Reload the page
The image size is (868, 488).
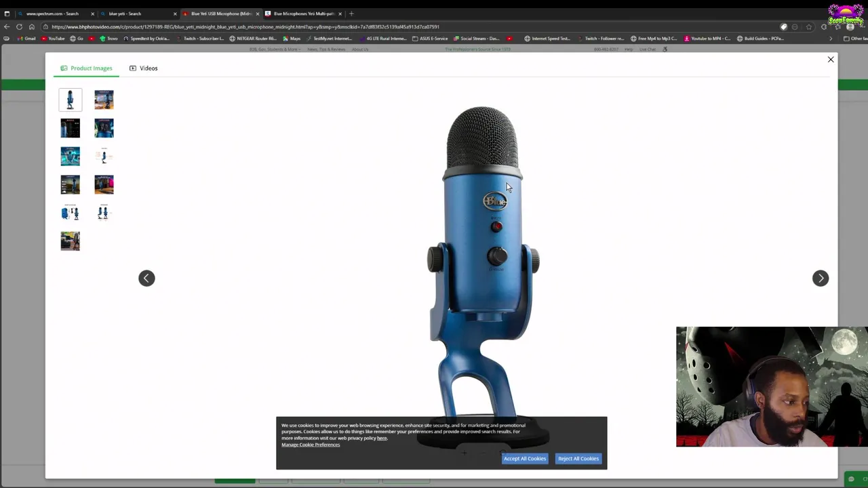click(19, 26)
